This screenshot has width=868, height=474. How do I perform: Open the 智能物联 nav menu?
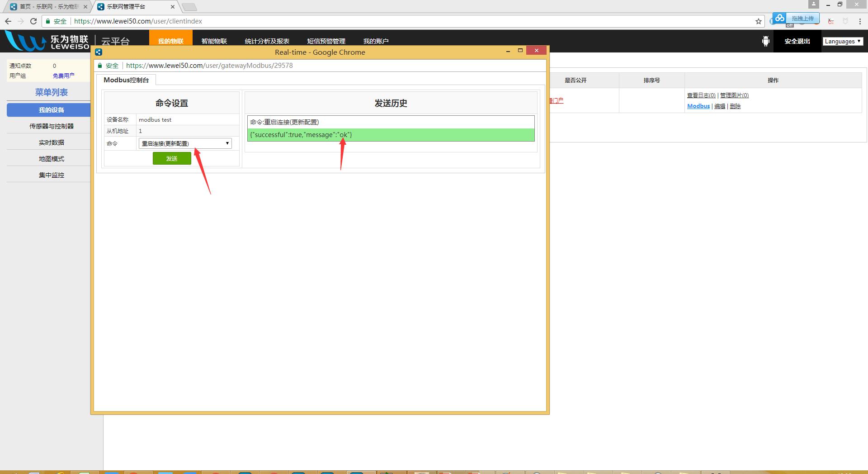coord(214,41)
